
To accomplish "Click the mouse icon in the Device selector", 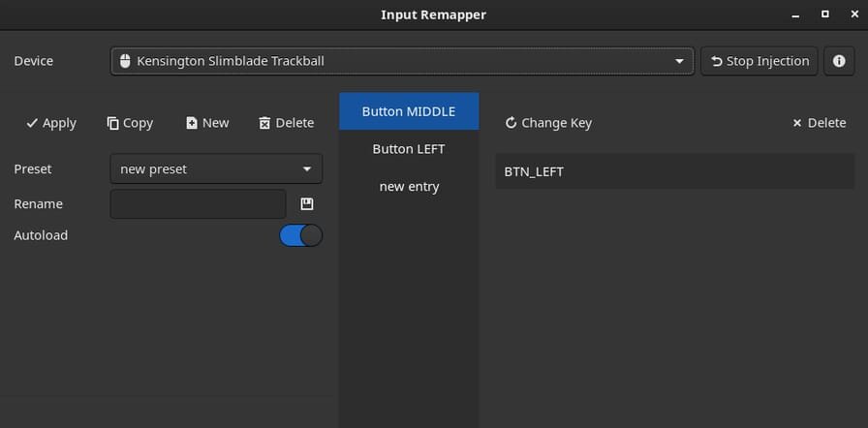I will (x=125, y=61).
